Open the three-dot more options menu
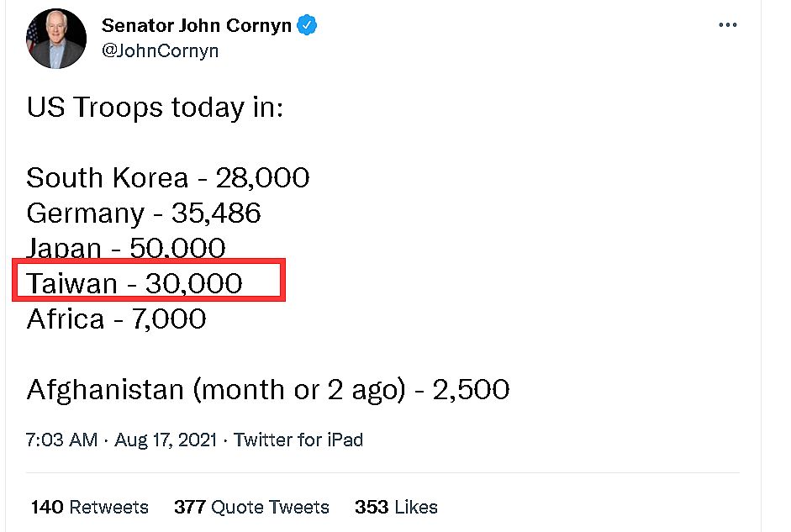Image resolution: width=791 pixels, height=532 pixels. click(x=727, y=24)
